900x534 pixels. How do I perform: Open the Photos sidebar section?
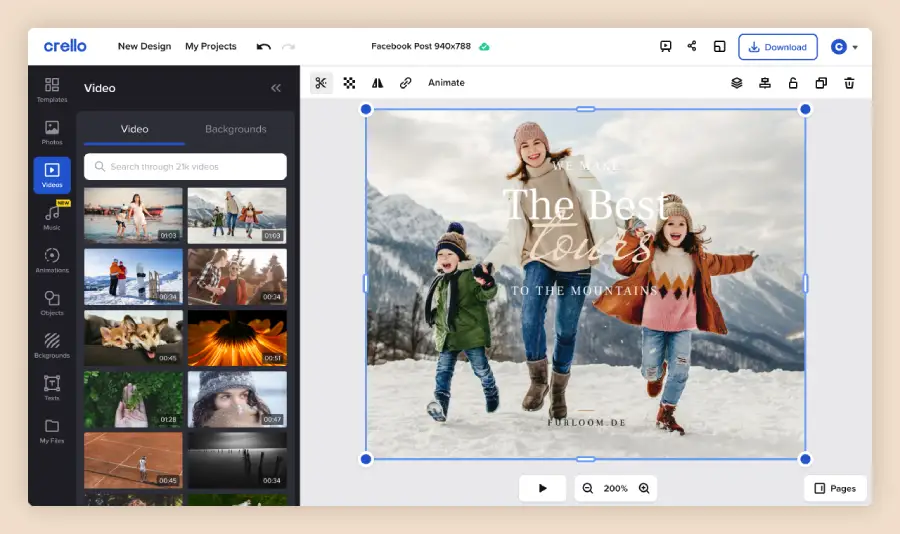click(52, 133)
